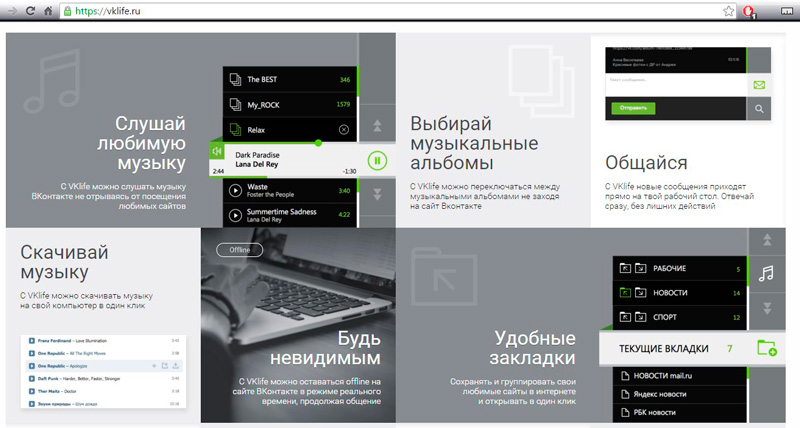This screenshot has height=428, width=800.
Task: Open The BEST album icon
Action: [235, 79]
